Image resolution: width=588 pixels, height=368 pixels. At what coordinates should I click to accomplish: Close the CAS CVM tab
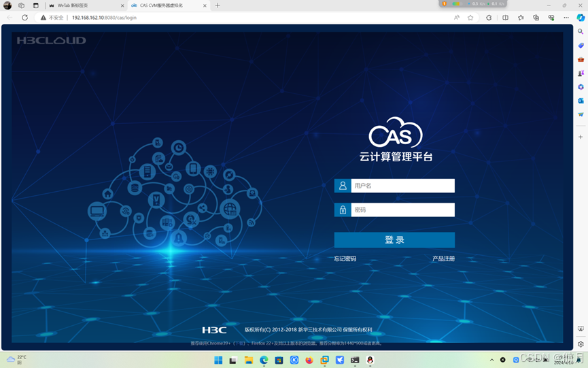coord(205,5)
